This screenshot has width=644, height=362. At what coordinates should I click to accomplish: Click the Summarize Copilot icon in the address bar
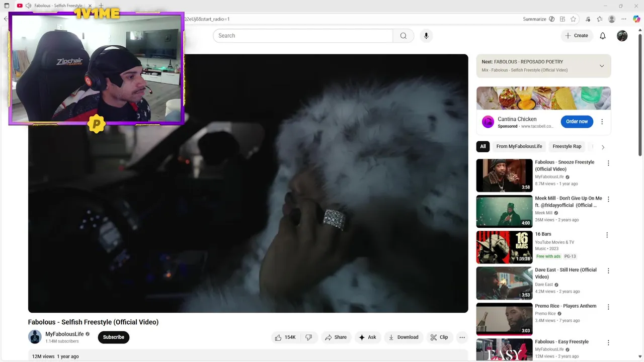tap(552, 19)
